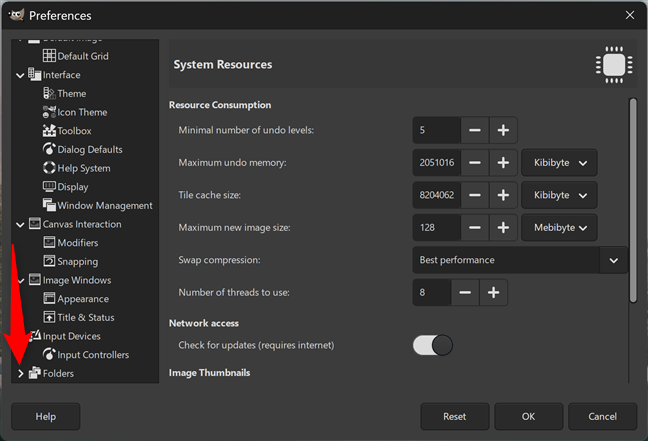648x441 pixels.
Task: Toggle Check for updates switch
Action: click(x=433, y=345)
